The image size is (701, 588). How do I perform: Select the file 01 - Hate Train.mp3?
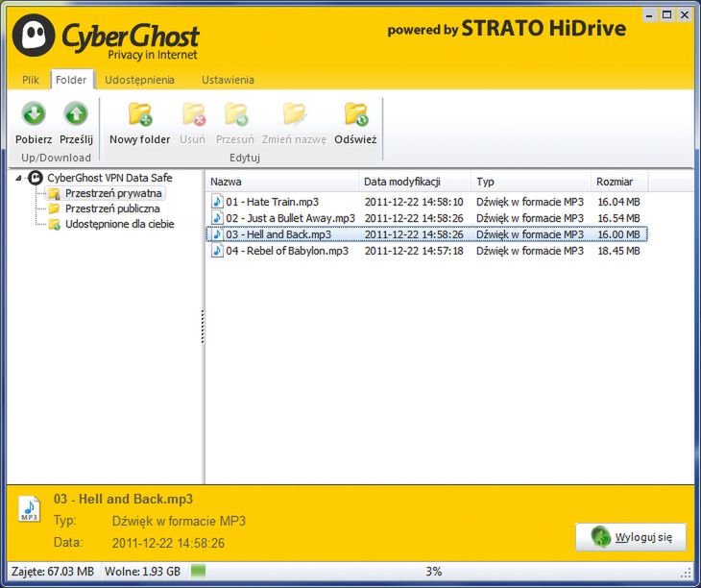(273, 202)
